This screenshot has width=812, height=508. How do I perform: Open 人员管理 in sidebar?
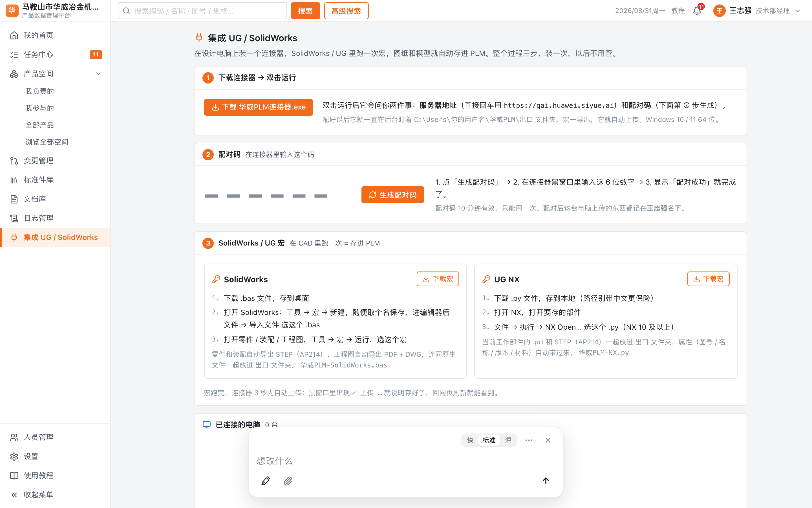point(55,437)
